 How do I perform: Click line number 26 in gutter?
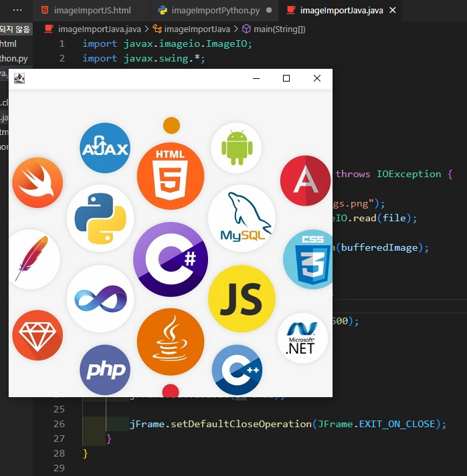[59, 424]
